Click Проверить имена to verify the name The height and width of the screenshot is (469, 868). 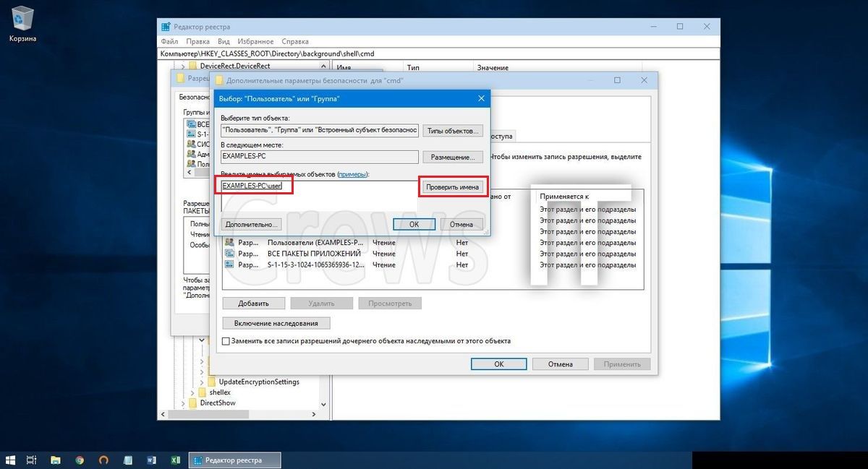[452, 187]
